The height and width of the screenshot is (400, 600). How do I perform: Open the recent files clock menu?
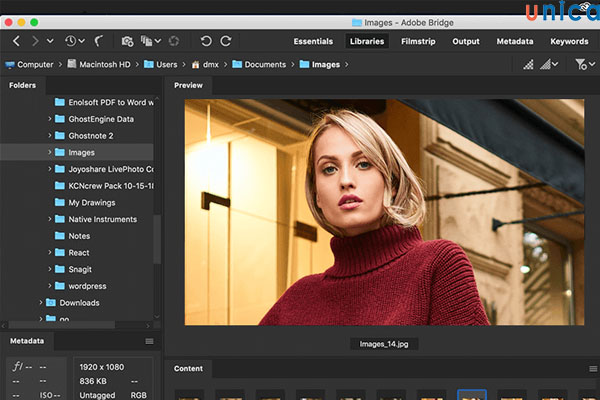75,41
